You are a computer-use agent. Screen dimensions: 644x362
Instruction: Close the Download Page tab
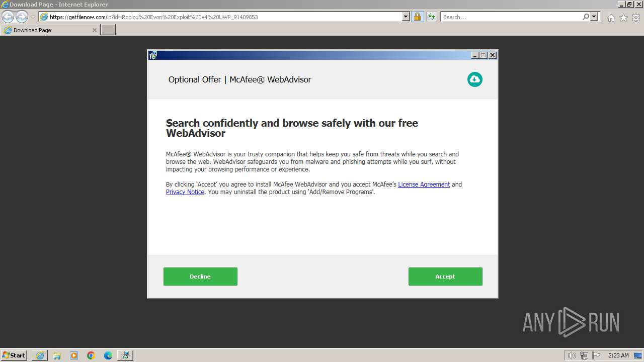(94, 30)
